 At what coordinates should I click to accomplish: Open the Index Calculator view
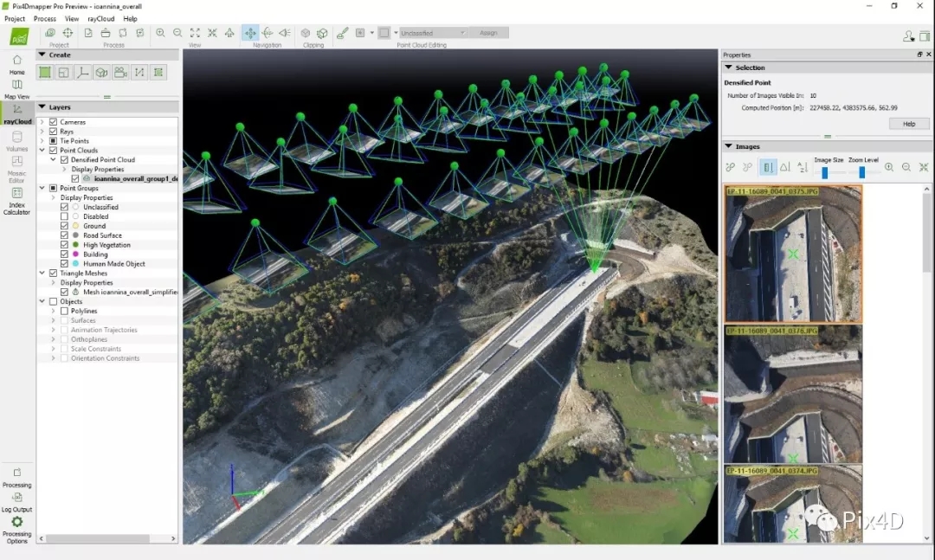point(16,201)
